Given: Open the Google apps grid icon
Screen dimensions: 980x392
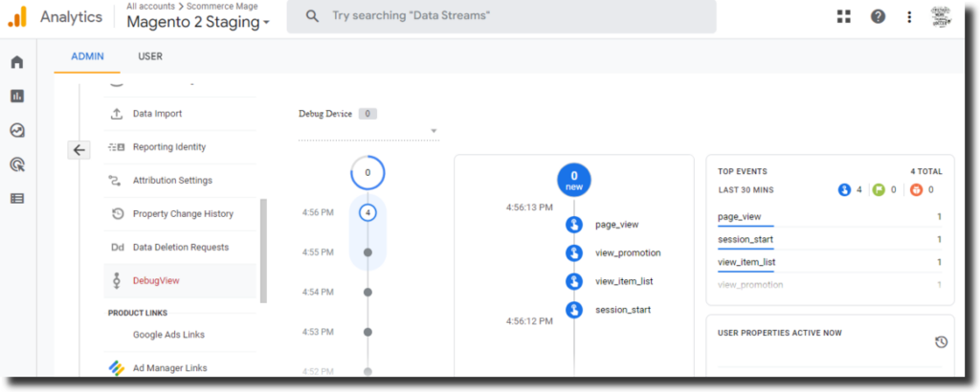Looking at the screenshot, I should pos(844,17).
